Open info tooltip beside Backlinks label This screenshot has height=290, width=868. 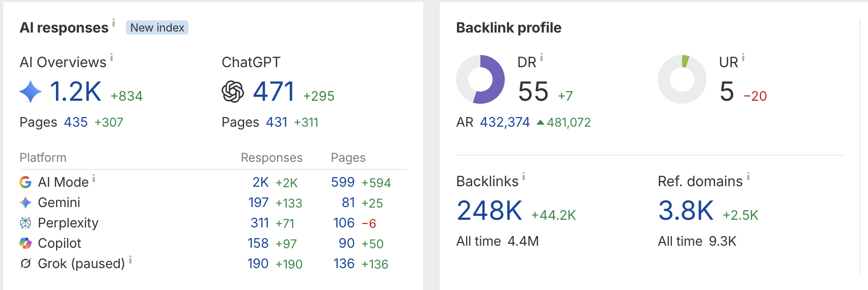[x=524, y=177]
